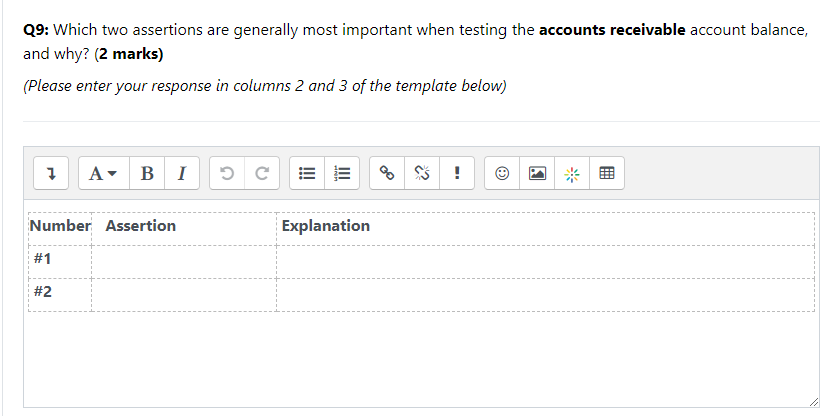Redo the last edit
Screen dimensions: 830x416
click(260, 174)
